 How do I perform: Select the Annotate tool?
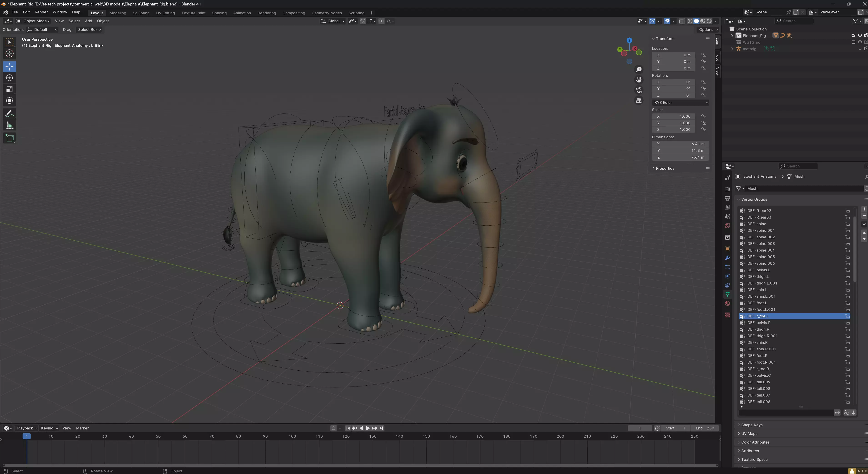(x=9, y=114)
